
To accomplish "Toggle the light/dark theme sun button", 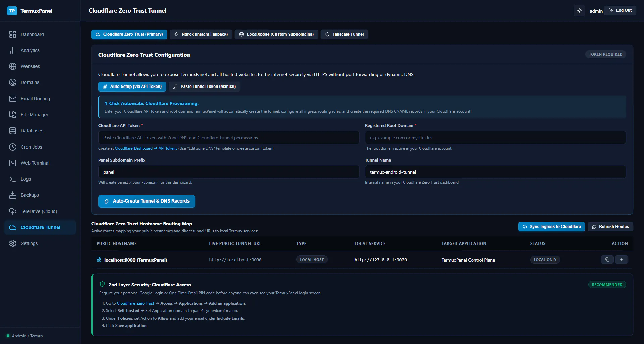I will coord(579,11).
